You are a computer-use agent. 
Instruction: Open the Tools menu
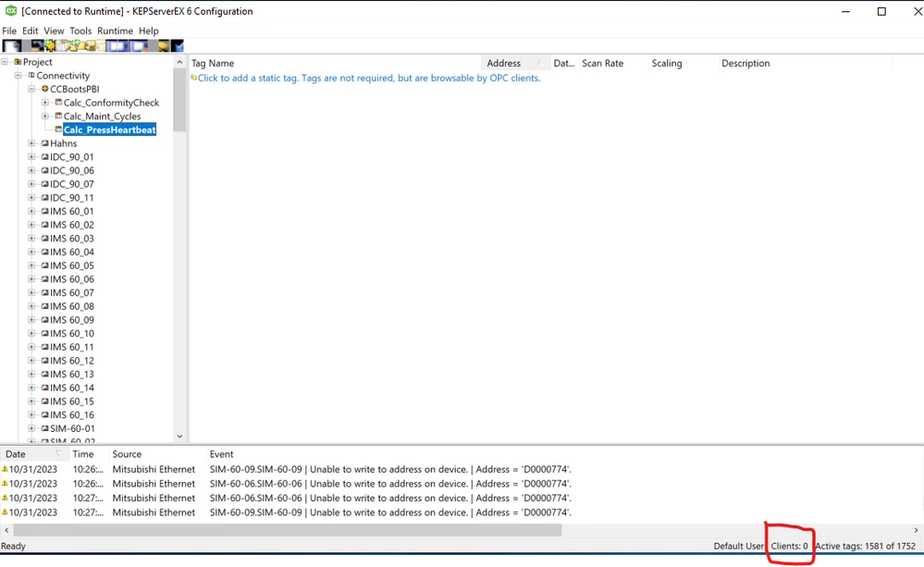80,31
